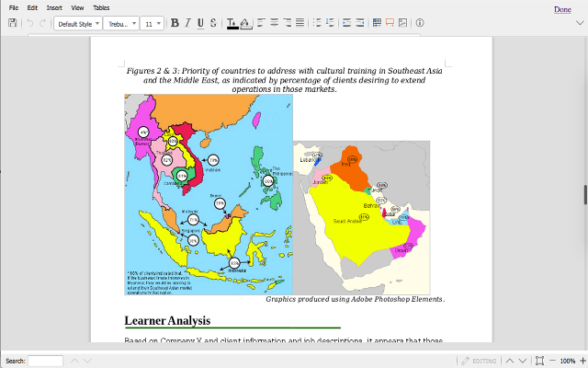588x368 pixels.
Task: Insert an image
Action: coord(402,23)
